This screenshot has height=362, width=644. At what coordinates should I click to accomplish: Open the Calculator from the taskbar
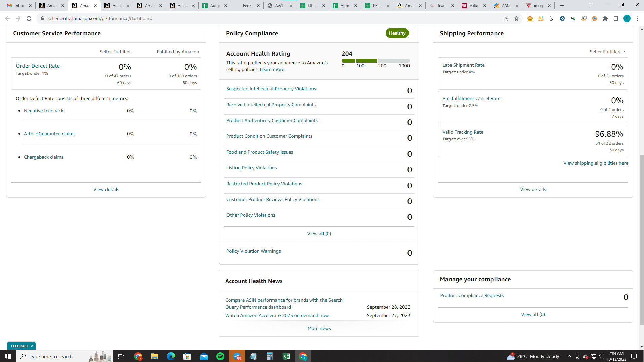click(x=270, y=356)
